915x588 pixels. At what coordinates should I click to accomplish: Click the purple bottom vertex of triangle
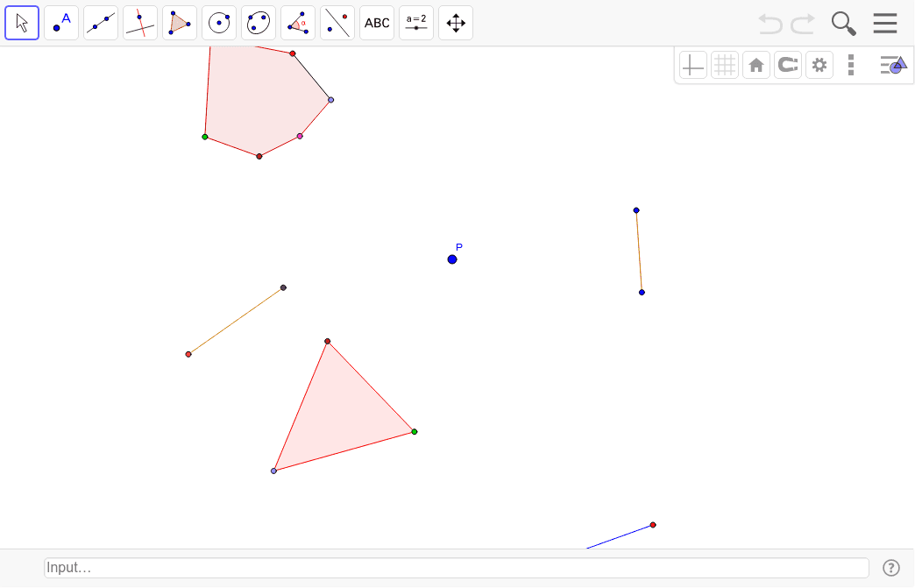click(273, 471)
